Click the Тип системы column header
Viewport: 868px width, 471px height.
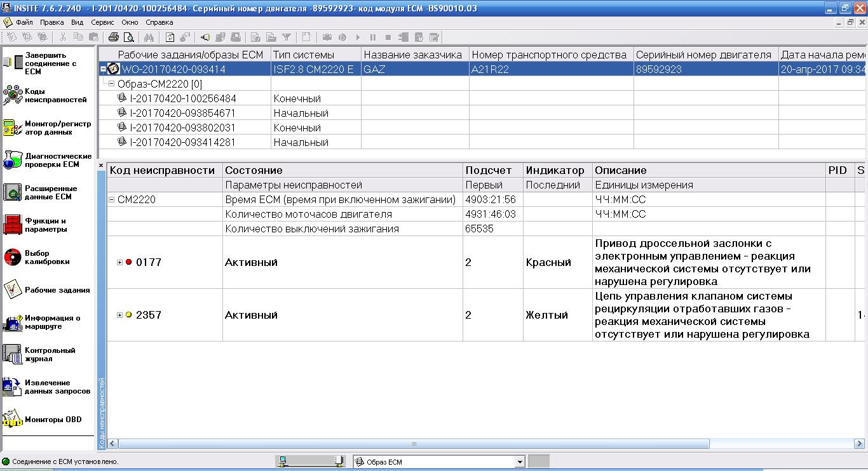(x=316, y=55)
